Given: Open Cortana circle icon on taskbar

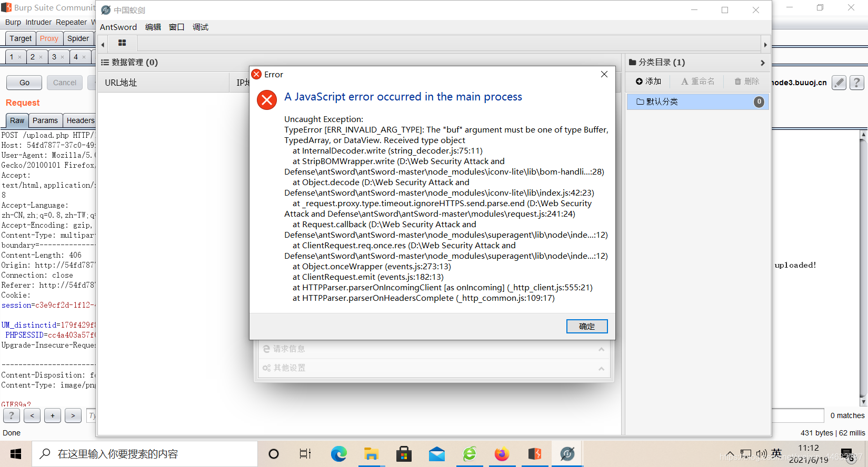Looking at the screenshot, I should point(274,454).
